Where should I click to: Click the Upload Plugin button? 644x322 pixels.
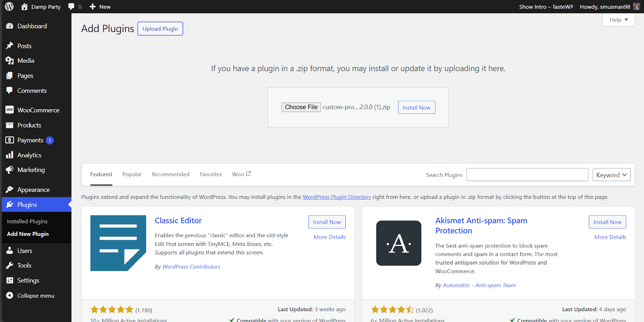pos(160,29)
